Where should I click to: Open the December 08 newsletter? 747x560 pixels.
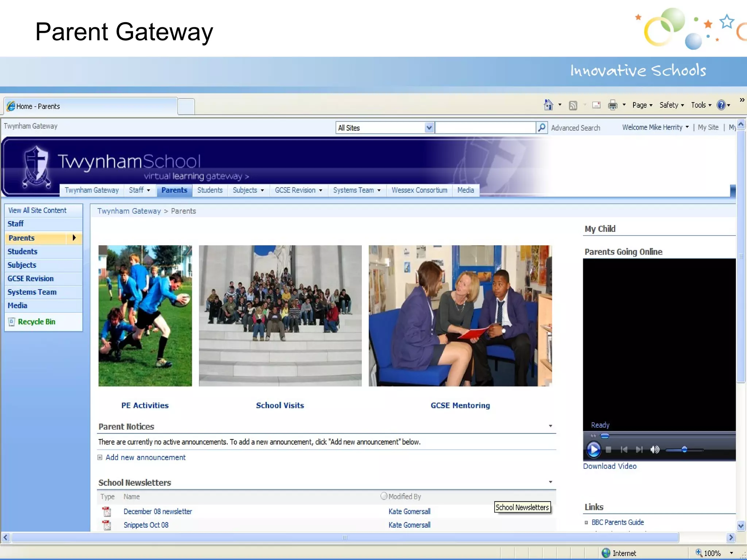(158, 512)
